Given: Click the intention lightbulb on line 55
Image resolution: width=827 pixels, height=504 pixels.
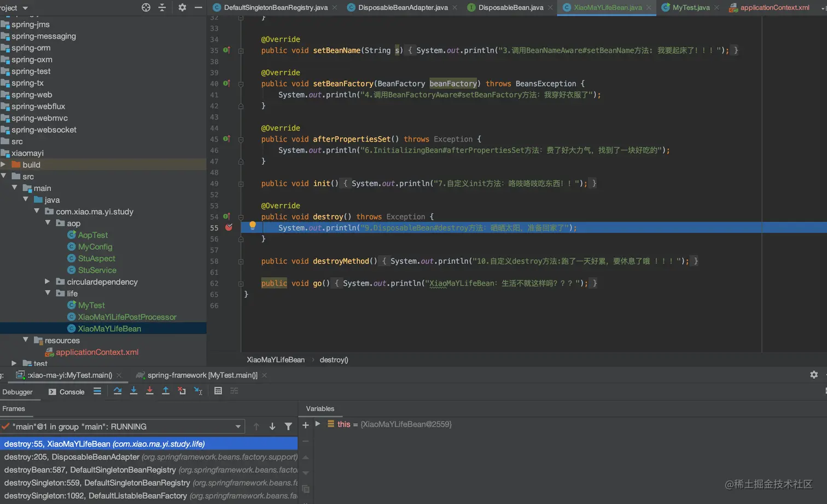Looking at the screenshot, I should (253, 225).
